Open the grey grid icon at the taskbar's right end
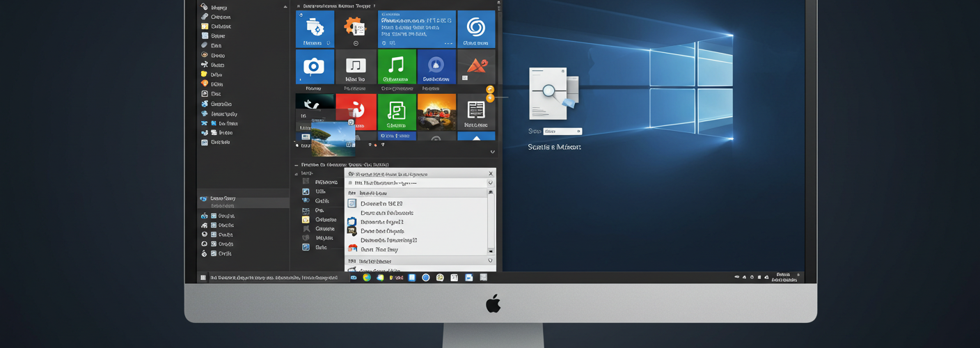Viewport: 980px width, 348px height. (484, 277)
